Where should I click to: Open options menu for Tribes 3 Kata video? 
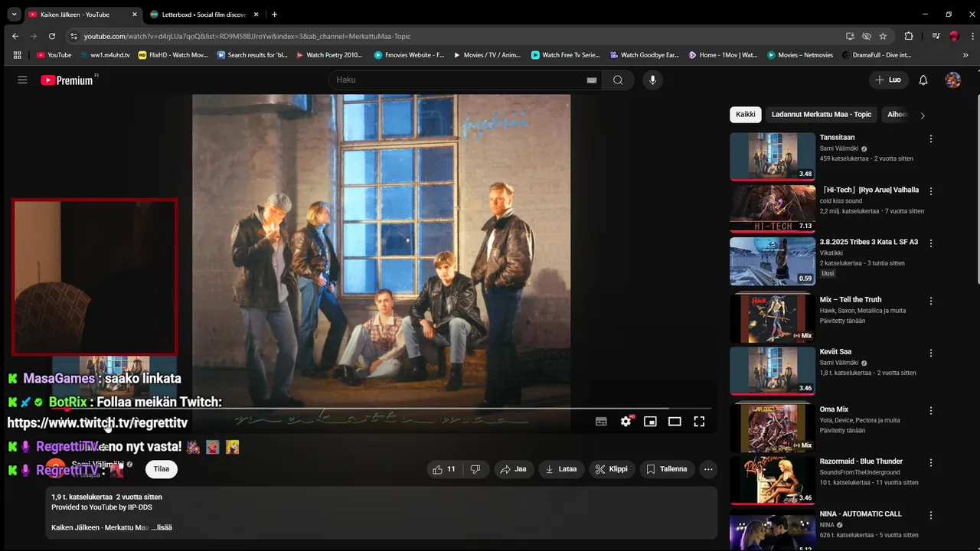coord(931,243)
